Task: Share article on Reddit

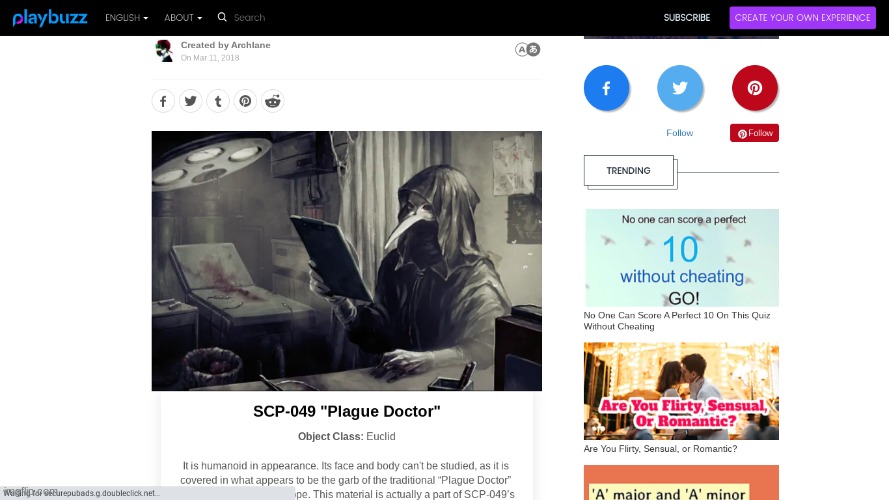Action: (273, 101)
